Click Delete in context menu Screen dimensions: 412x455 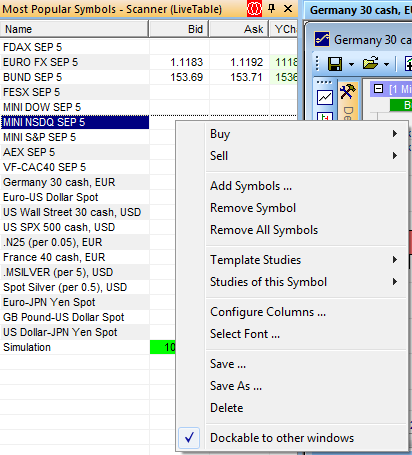point(306,408)
